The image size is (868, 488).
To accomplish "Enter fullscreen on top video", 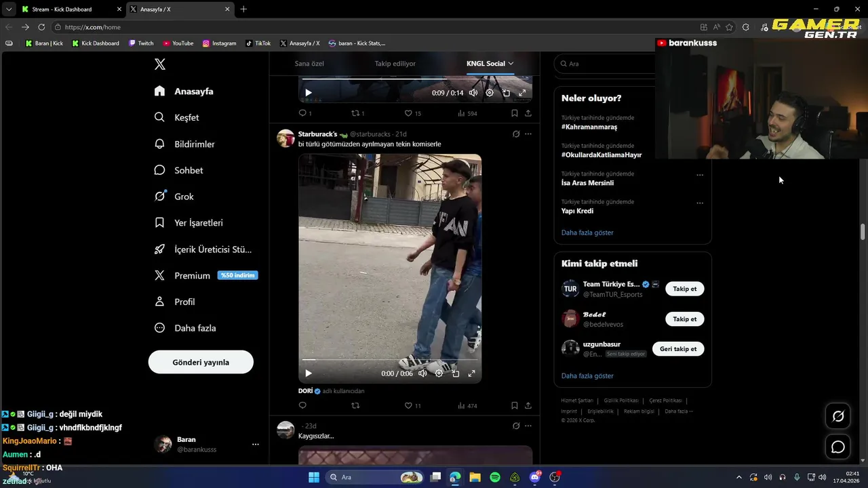I will coord(522,93).
